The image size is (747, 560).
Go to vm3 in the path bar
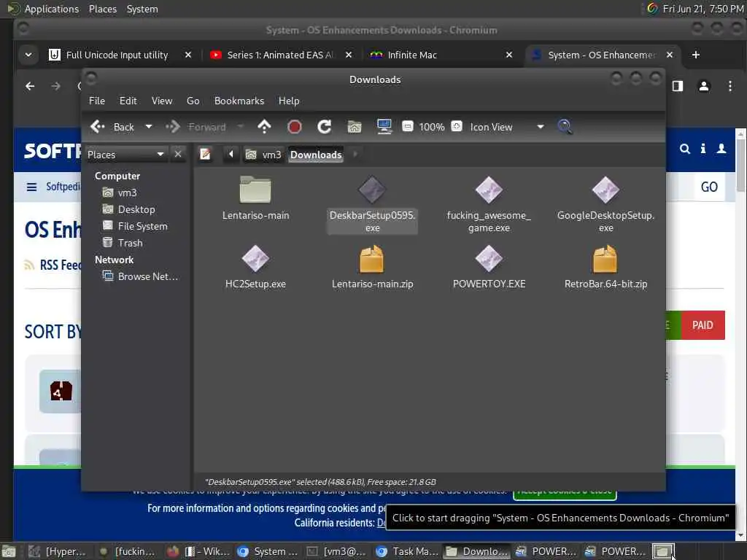tap(263, 155)
